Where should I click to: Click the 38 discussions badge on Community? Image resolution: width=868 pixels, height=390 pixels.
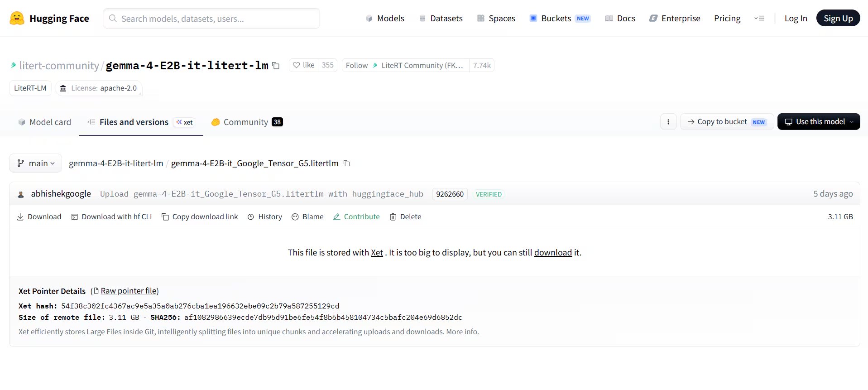pyautogui.click(x=277, y=122)
